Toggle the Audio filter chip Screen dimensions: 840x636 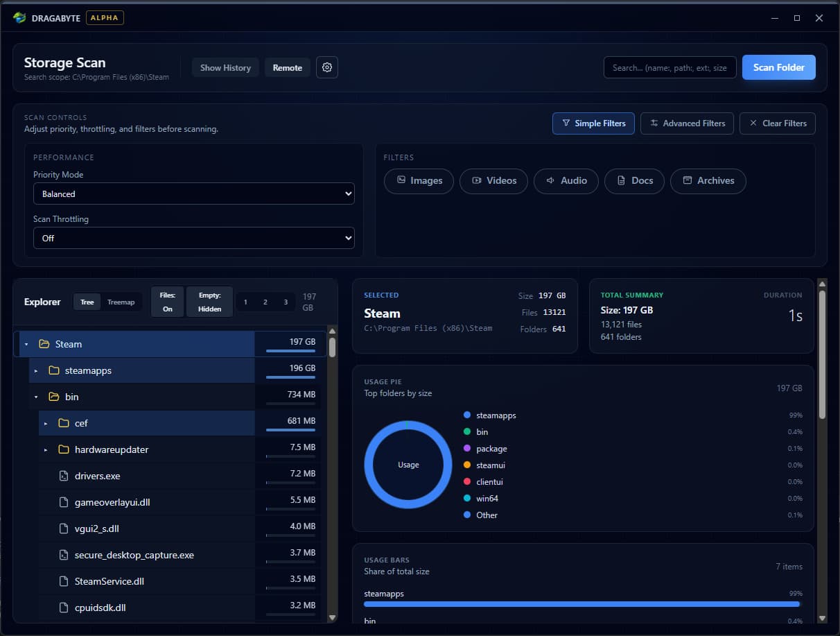566,180
